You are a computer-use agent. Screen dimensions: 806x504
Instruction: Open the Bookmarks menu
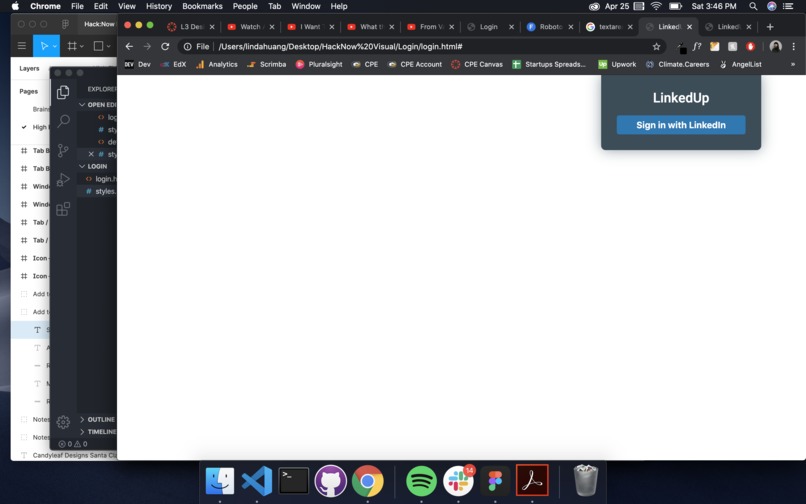tap(202, 6)
